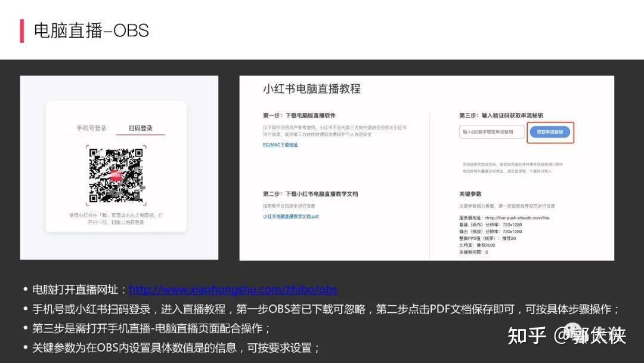Click the QR scan instruction text below code
The image size is (644, 363).
point(116,219)
